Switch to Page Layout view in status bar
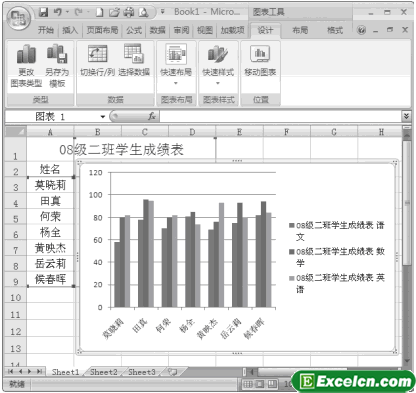This screenshot has width=416, height=393. pyautogui.click(x=260, y=384)
